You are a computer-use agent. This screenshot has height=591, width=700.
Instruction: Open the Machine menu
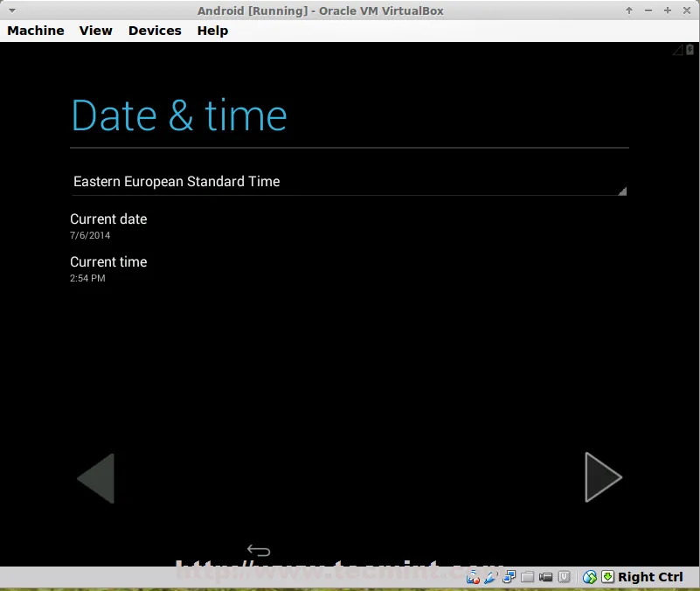click(x=36, y=31)
